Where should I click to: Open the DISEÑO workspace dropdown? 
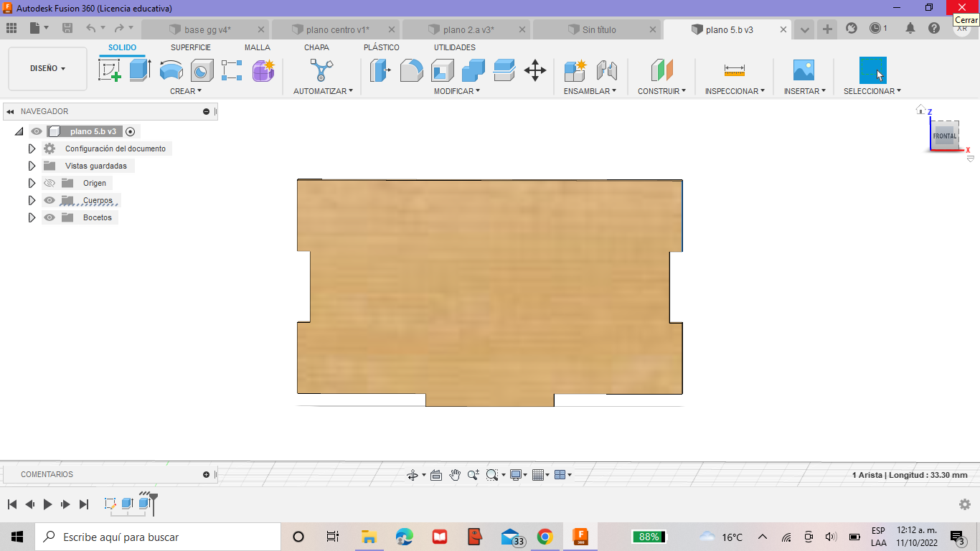coord(47,69)
